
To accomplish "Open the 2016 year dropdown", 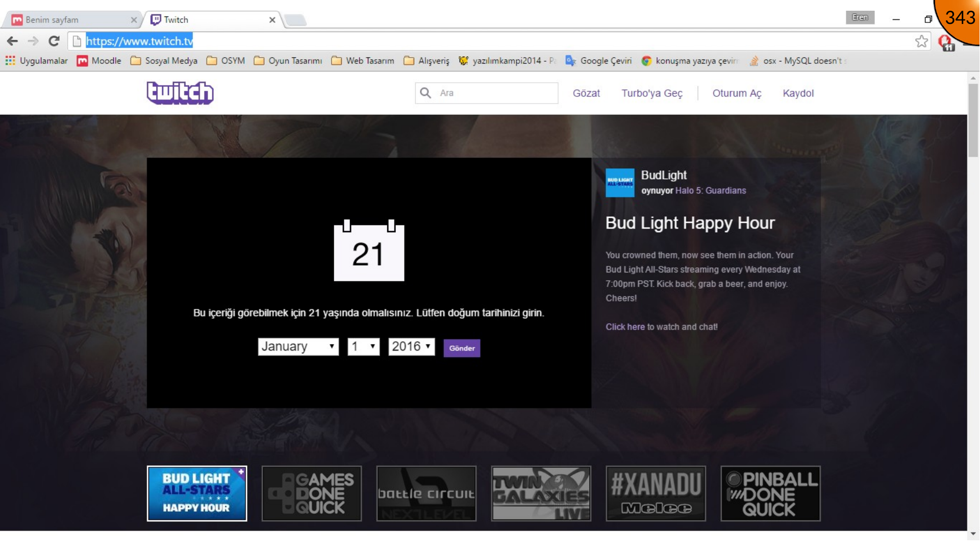I will point(412,347).
